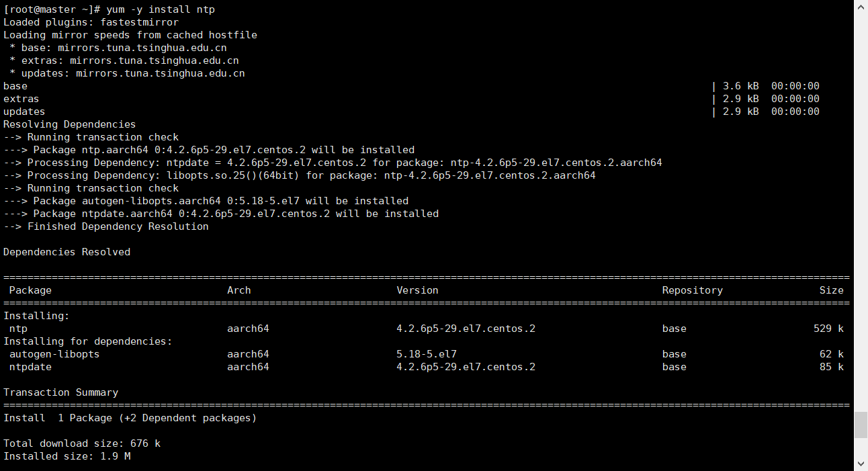Click the scrollbar down arrow

[x=861, y=464]
